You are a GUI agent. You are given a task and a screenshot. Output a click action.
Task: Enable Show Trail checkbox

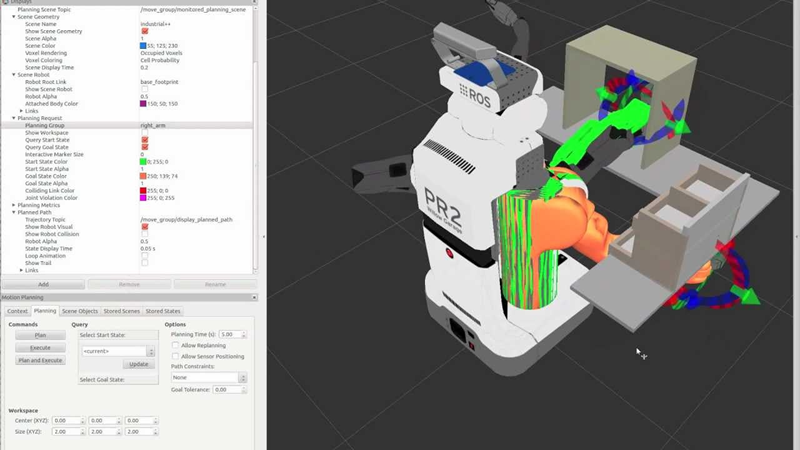(145, 263)
